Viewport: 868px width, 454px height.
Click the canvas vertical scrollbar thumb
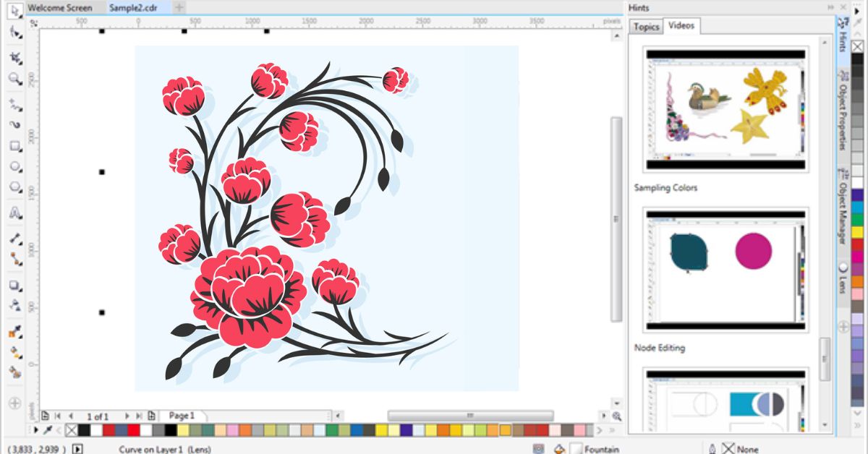pos(616,219)
